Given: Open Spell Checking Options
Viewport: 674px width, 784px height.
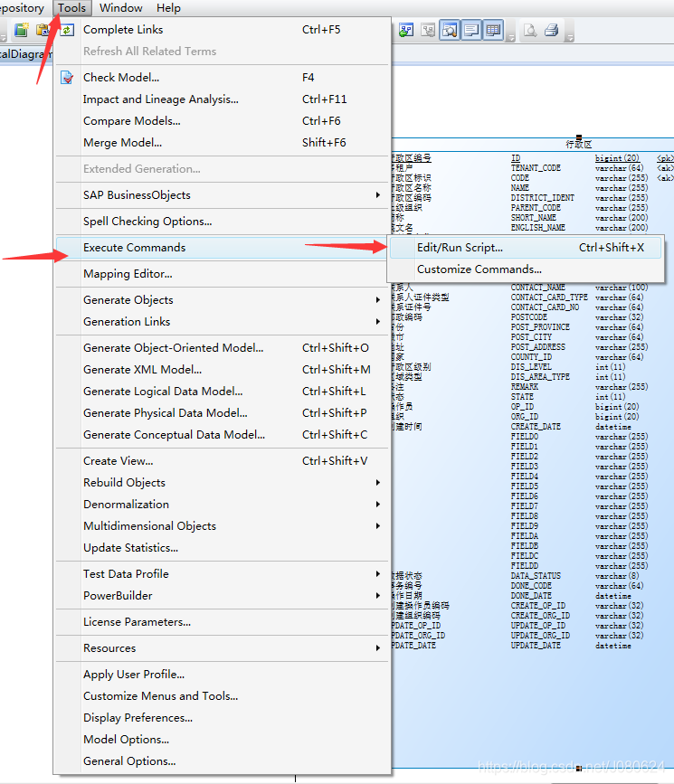Looking at the screenshot, I should coord(223,222).
